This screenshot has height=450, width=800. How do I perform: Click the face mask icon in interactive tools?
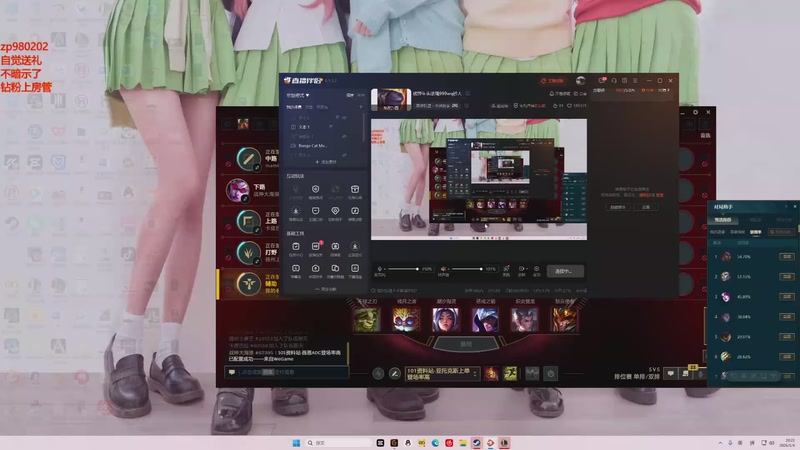click(316, 213)
